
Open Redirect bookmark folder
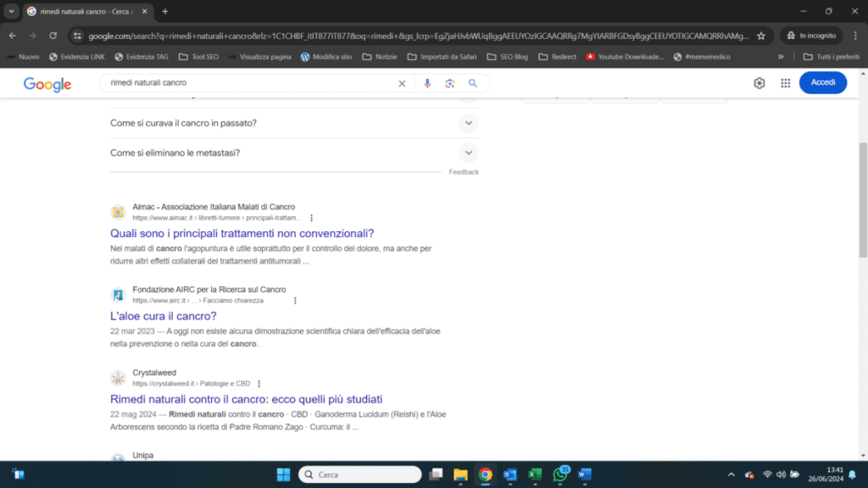557,57
